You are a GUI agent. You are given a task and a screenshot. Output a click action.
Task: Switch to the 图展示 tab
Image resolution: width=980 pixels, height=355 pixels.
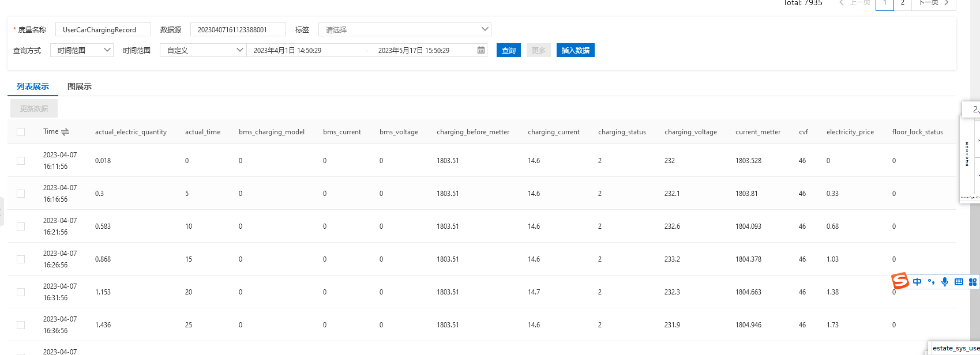pyautogui.click(x=80, y=86)
